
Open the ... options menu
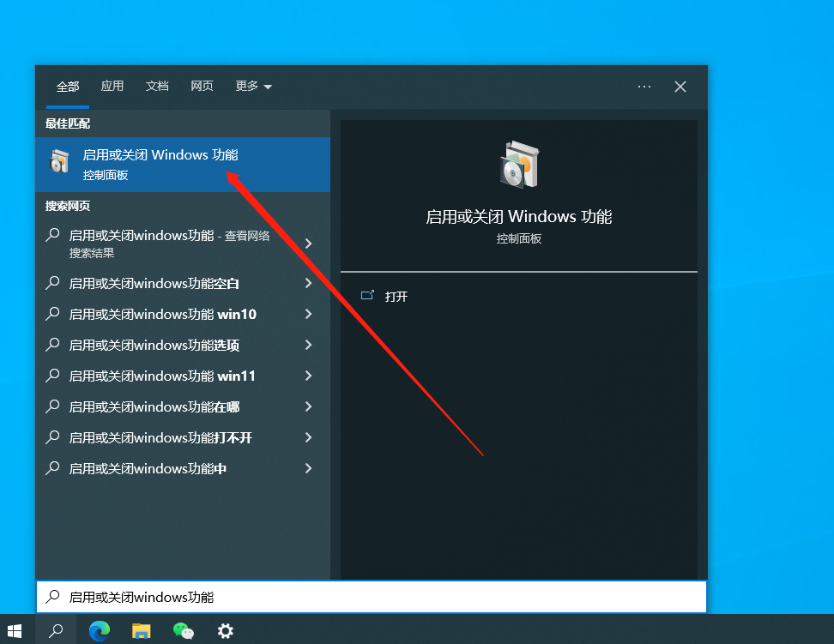644,87
